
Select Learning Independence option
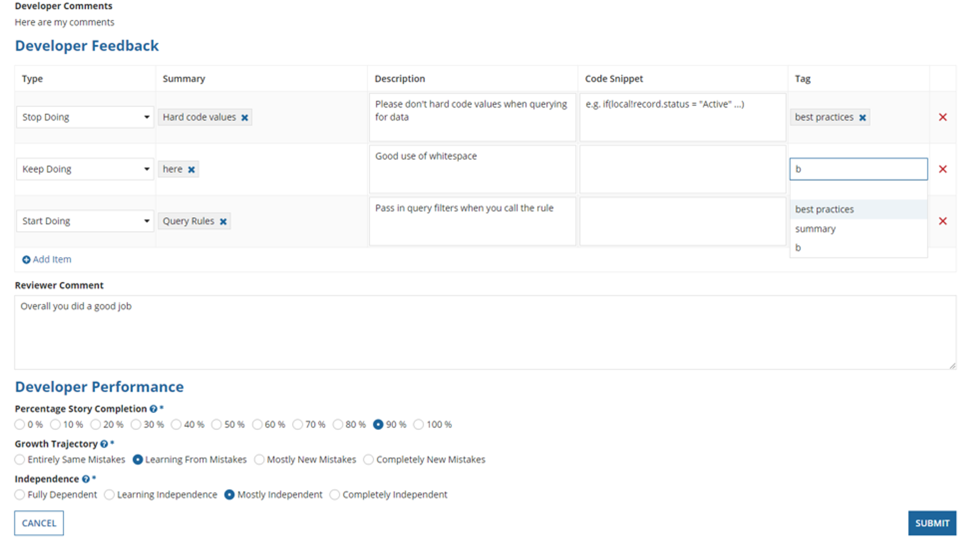pyautogui.click(x=109, y=494)
